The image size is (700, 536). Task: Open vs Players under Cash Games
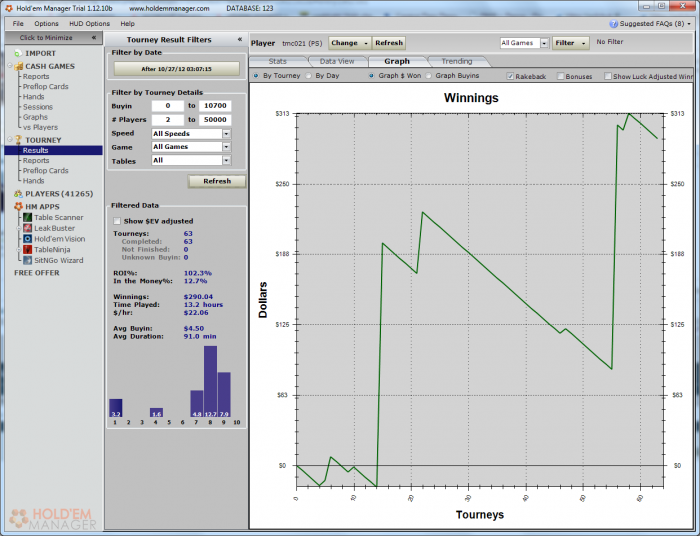[x=41, y=127]
